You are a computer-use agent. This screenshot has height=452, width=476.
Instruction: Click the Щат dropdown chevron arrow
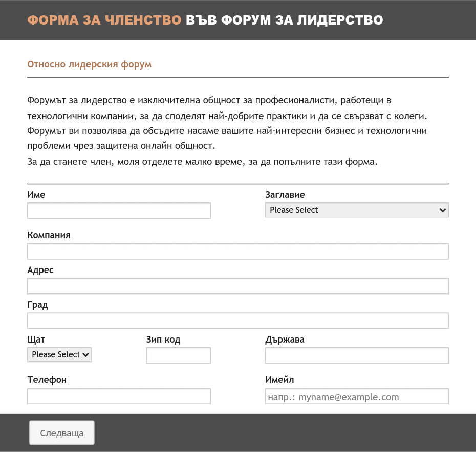pyautogui.click(x=85, y=355)
